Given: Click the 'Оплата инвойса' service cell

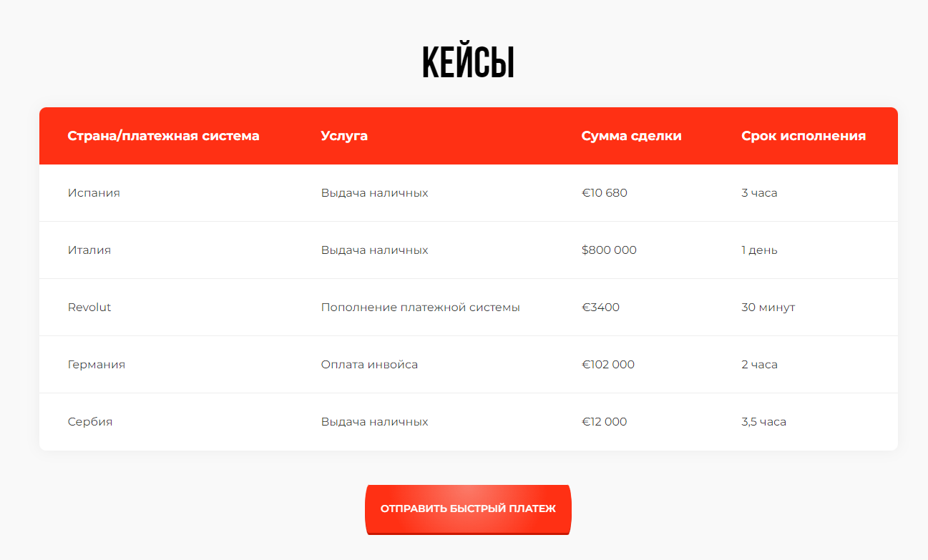Looking at the screenshot, I should [369, 365].
